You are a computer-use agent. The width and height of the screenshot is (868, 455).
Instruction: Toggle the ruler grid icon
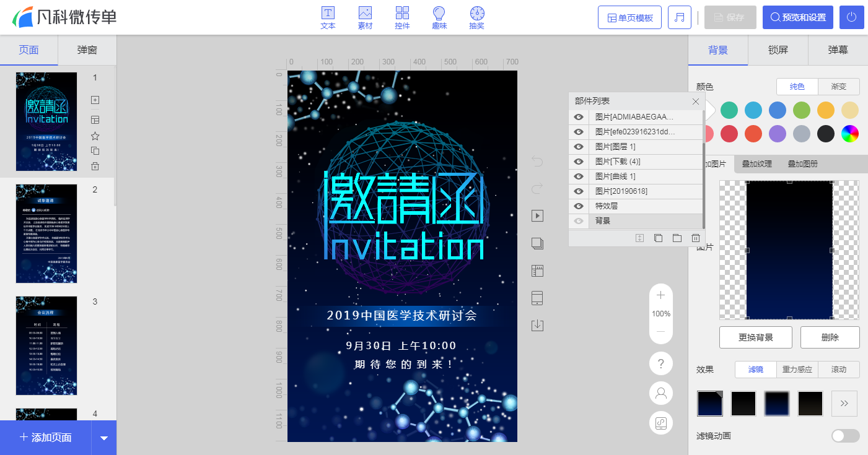click(x=537, y=271)
